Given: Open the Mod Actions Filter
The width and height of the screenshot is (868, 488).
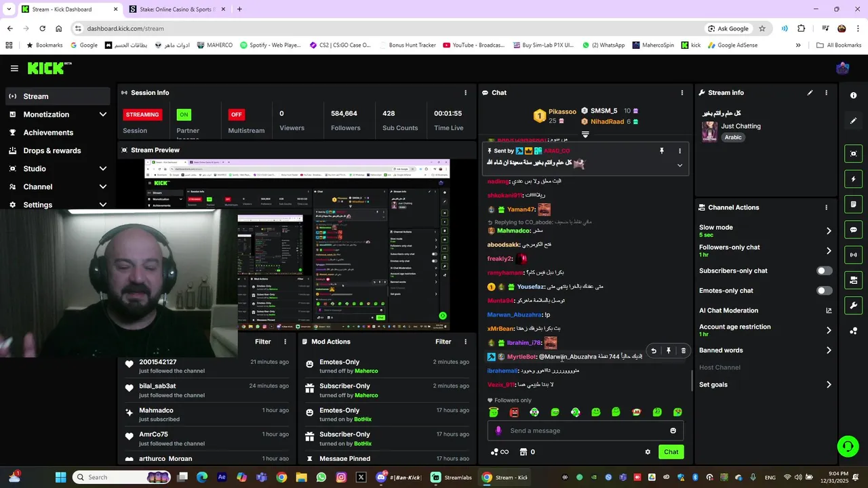Looking at the screenshot, I should [443, 342].
